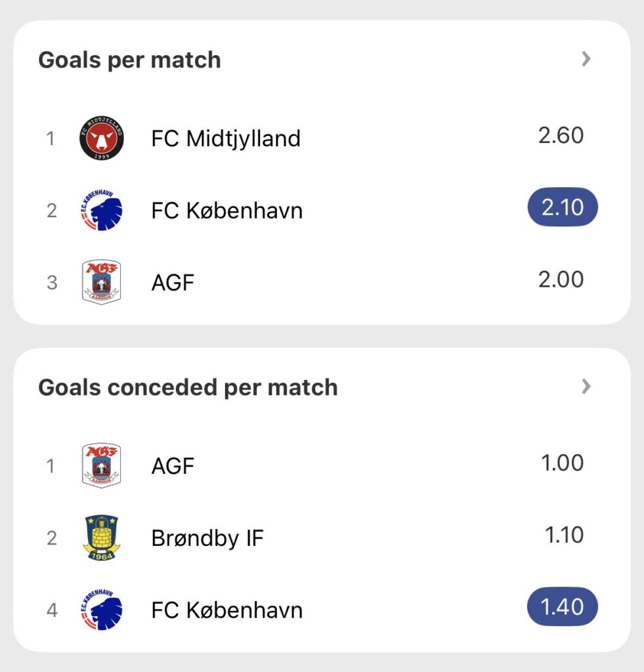This screenshot has height=672, width=644.
Task: Select AGF name under Goals per match
Action: 173,283
